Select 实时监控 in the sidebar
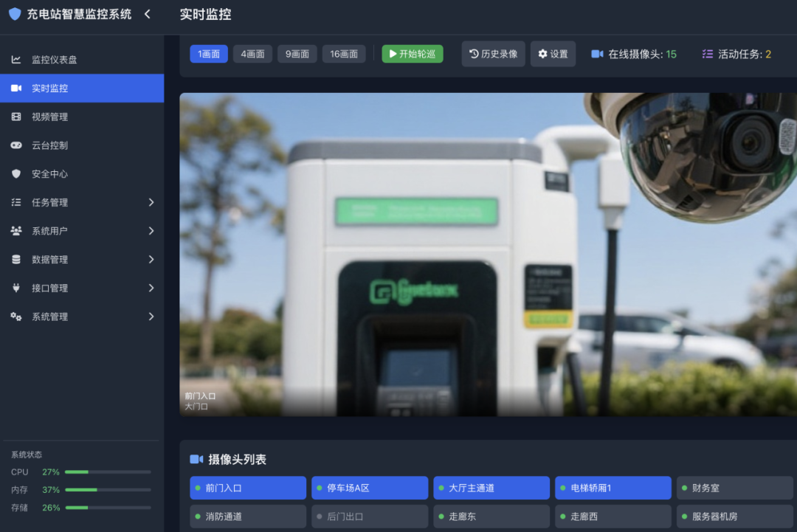797x532 pixels. click(x=82, y=88)
